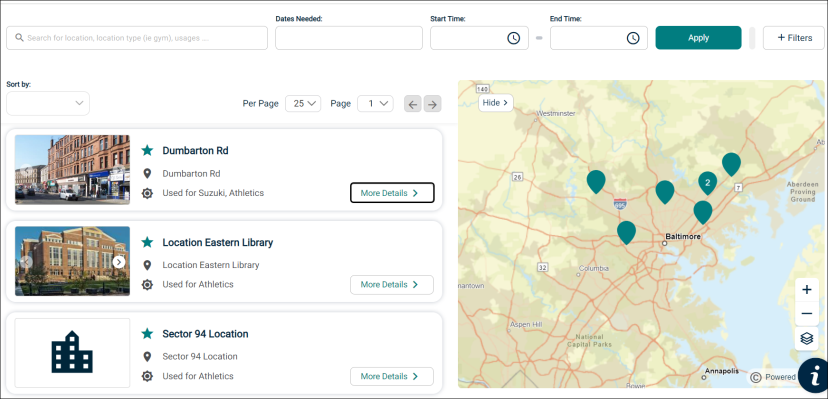
Task: Open the map layers control
Action: (x=806, y=338)
